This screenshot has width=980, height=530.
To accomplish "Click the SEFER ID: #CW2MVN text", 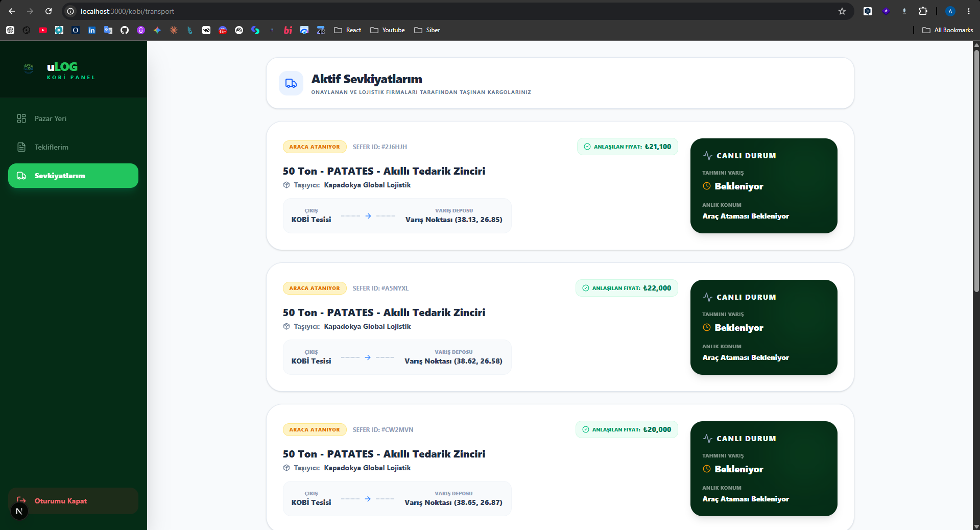I will click(383, 430).
